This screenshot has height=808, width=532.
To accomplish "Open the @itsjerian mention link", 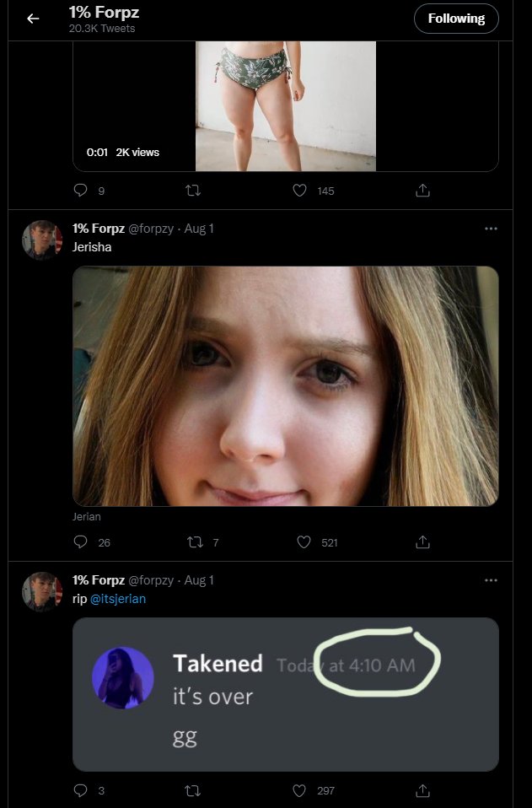I will [118, 599].
